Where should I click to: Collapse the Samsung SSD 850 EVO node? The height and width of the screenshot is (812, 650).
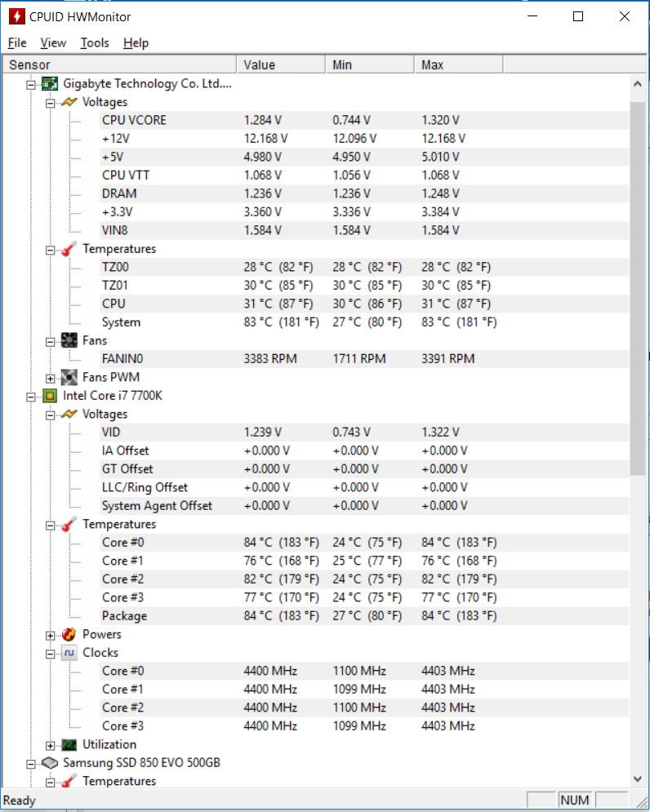click(31, 764)
